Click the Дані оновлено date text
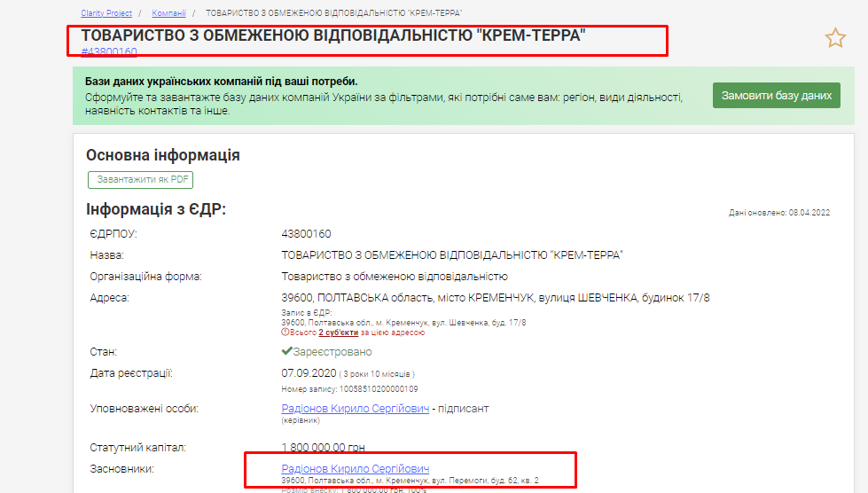This screenshot has width=868, height=493. coord(778,213)
